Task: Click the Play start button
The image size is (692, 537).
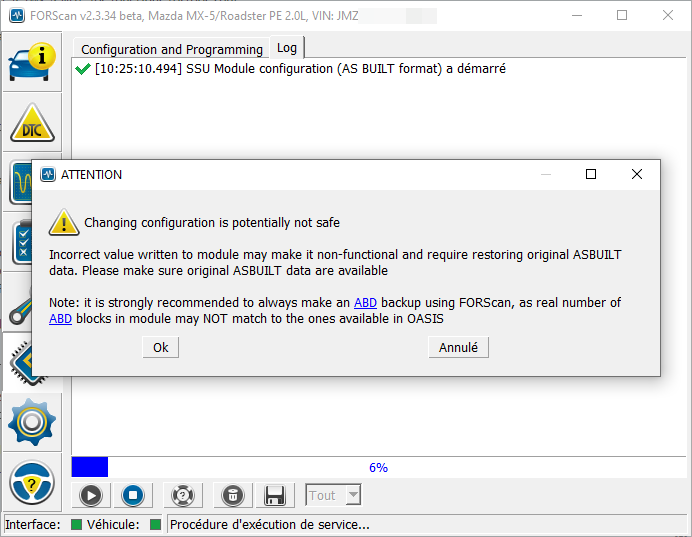Action: 91,495
